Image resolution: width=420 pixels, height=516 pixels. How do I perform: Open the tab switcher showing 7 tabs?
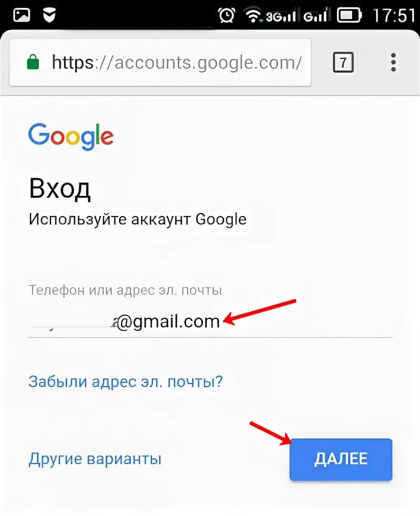(x=343, y=62)
